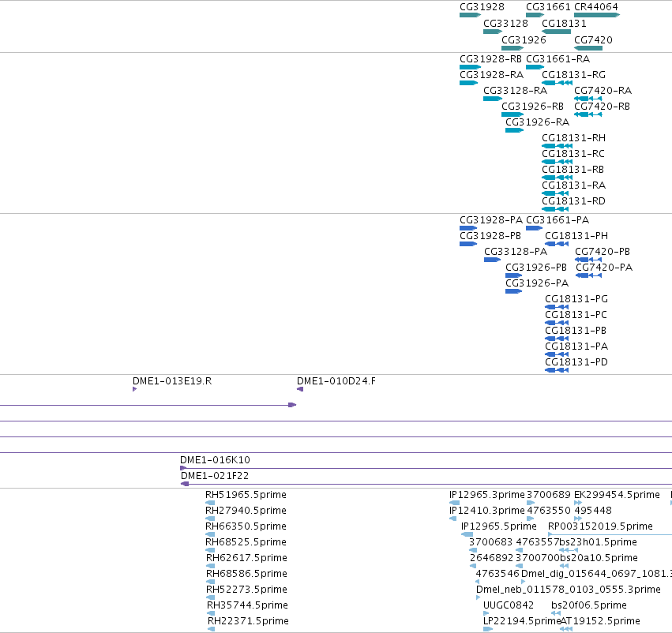
Task: Open protein CG18131-PC
Action: pyautogui.click(x=576, y=315)
